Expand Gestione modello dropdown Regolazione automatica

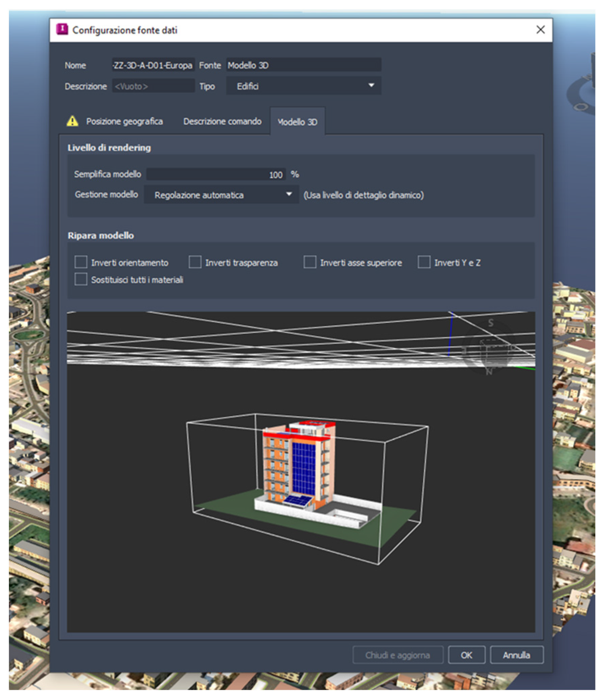(x=221, y=195)
